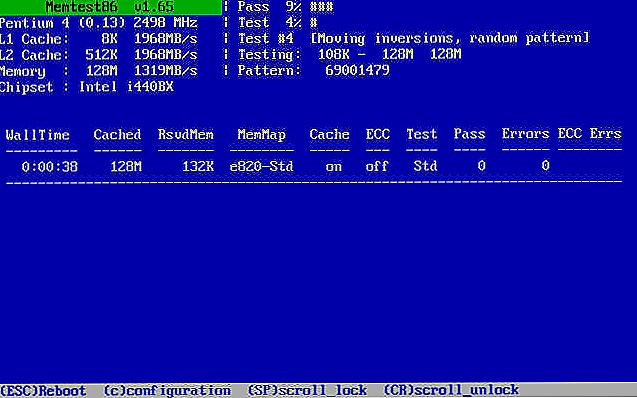This screenshot has width=637, height=398.
Task: Select the (CR)scroll_unlock option
Action: point(451,391)
